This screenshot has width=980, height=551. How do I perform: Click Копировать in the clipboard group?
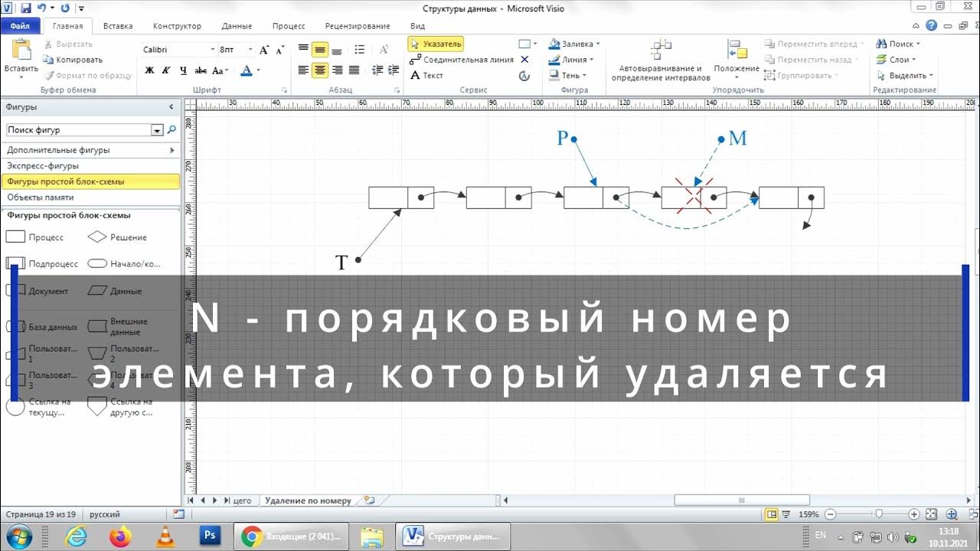(x=73, y=60)
